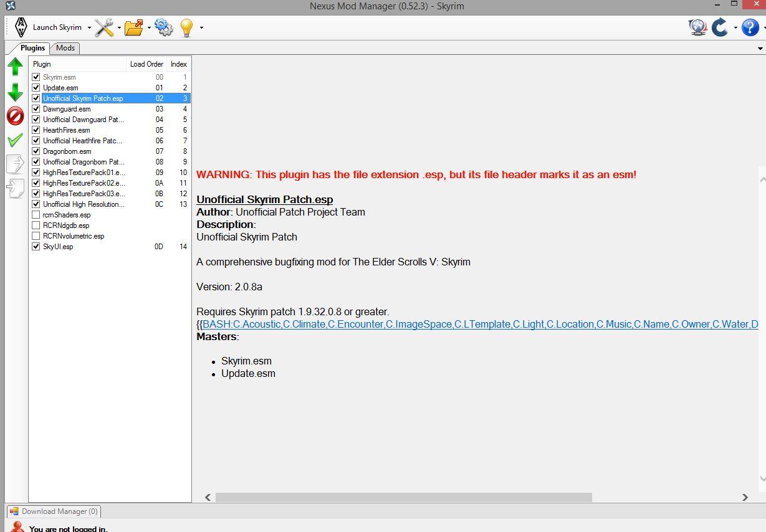Click the light bulb tips icon

(x=186, y=27)
